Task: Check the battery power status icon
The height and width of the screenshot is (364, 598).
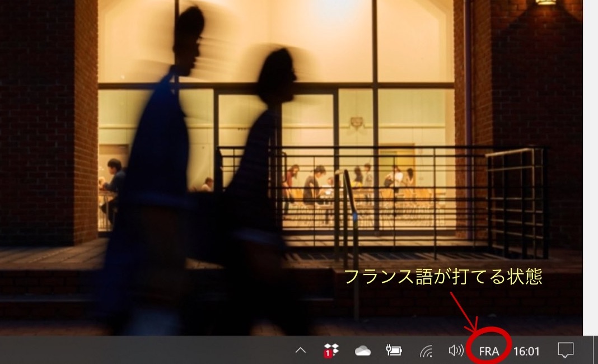Action: pos(394,350)
